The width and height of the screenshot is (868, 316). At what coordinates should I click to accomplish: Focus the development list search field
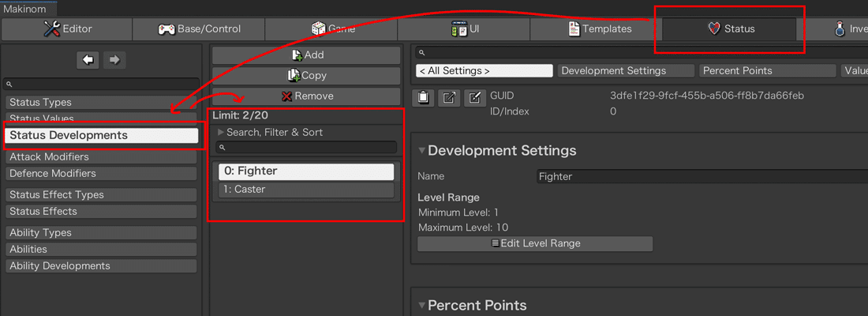click(x=306, y=148)
